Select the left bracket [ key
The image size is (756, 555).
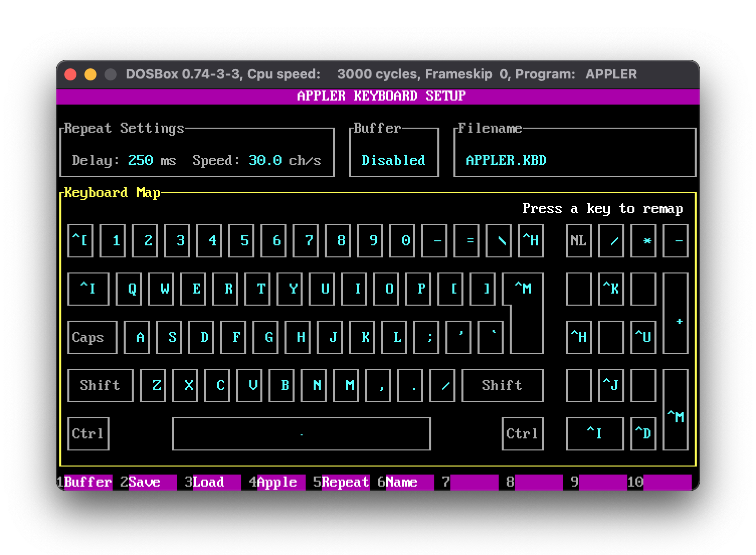(450, 289)
